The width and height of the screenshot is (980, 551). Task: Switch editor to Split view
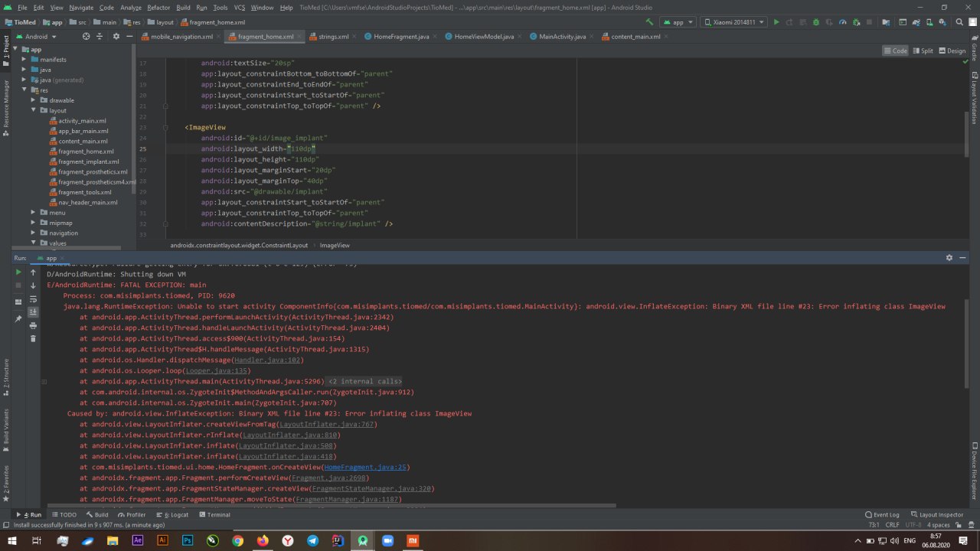(x=923, y=51)
